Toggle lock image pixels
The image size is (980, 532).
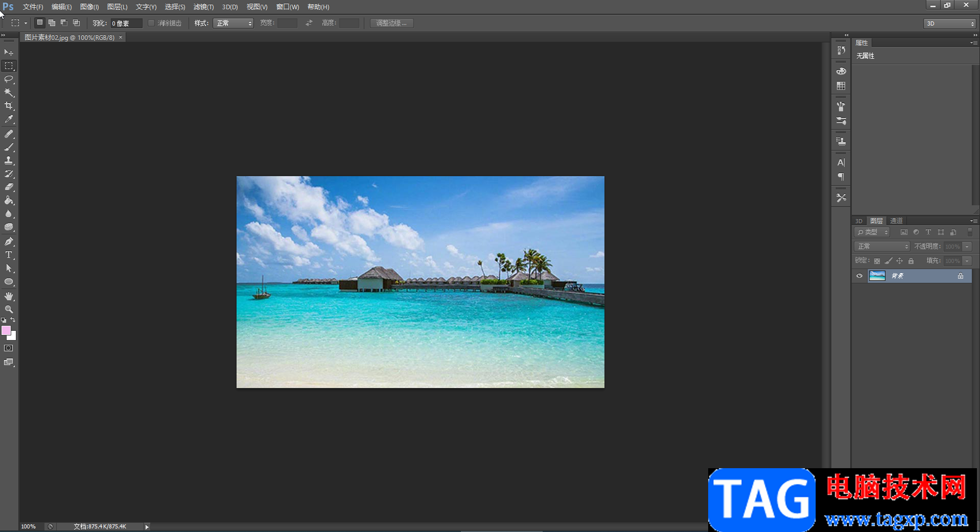[889, 261]
